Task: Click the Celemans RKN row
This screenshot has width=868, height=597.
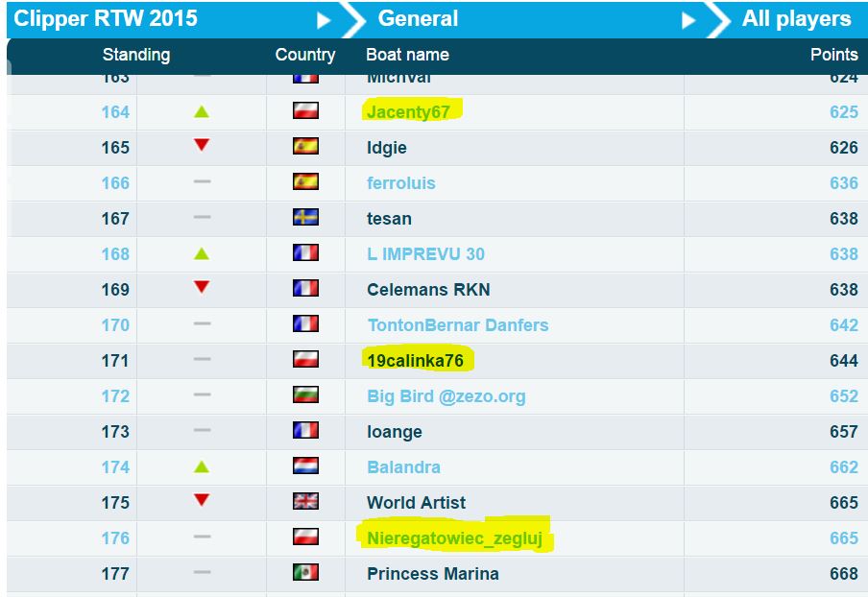Action: [x=437, y=289]
